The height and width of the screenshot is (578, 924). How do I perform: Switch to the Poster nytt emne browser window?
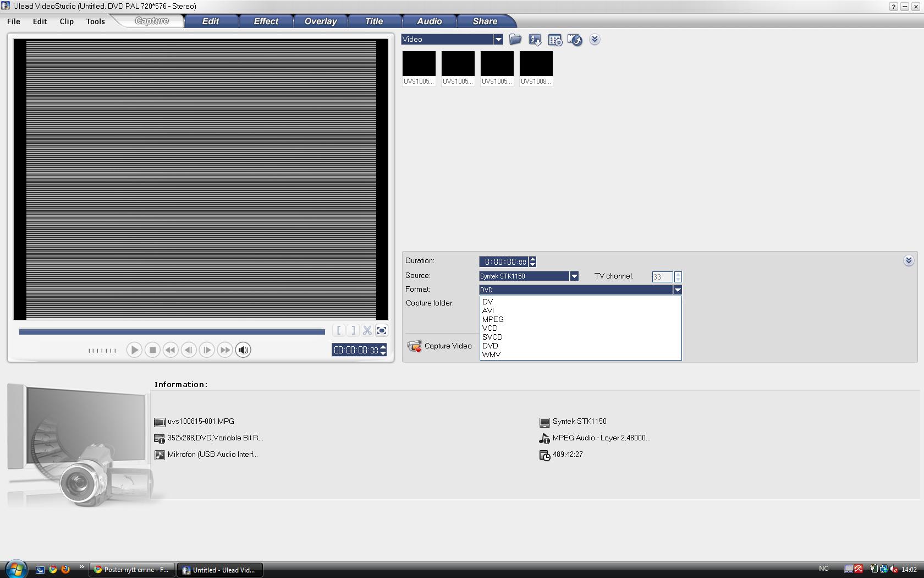click(x=132, y=570)
